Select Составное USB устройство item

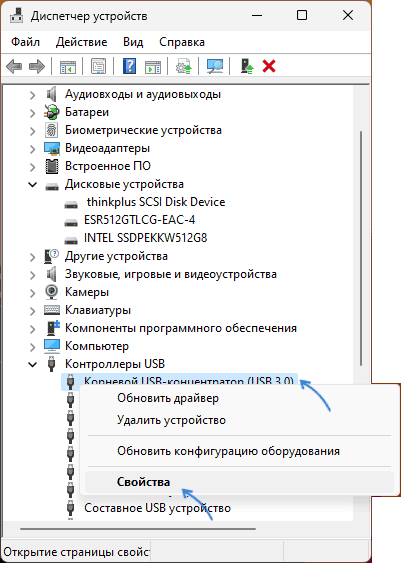point(157,508)
